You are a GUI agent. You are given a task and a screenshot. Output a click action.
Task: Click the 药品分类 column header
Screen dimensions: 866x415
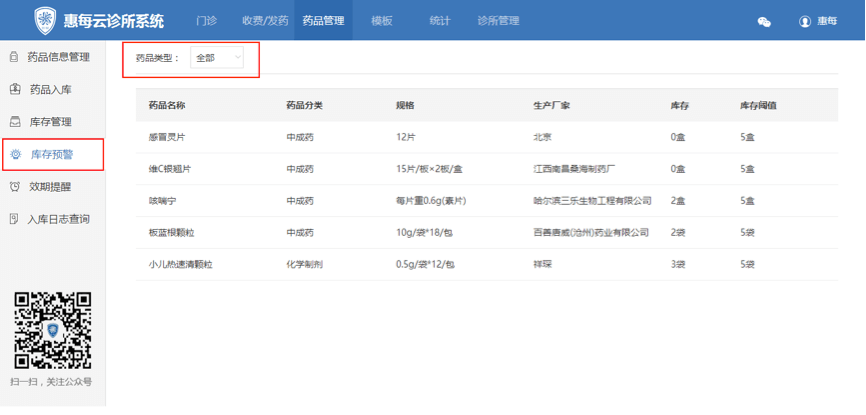point(304,105)
